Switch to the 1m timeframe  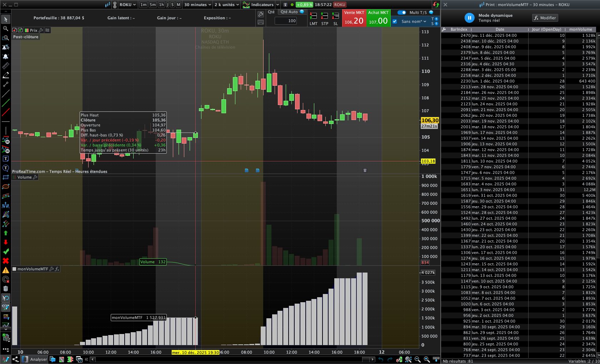143,5
